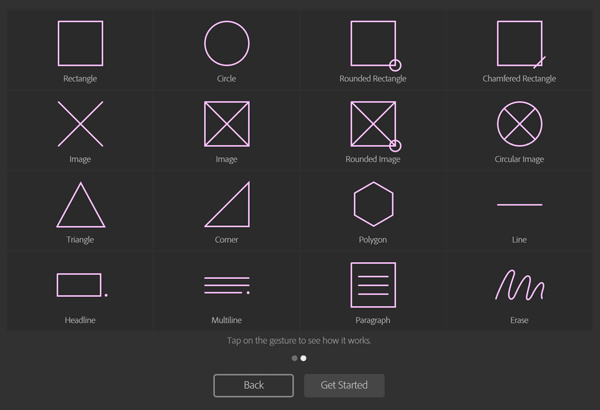Tap the X-shaped Image gesture icon
600x410 pixels.
[80, 124]
